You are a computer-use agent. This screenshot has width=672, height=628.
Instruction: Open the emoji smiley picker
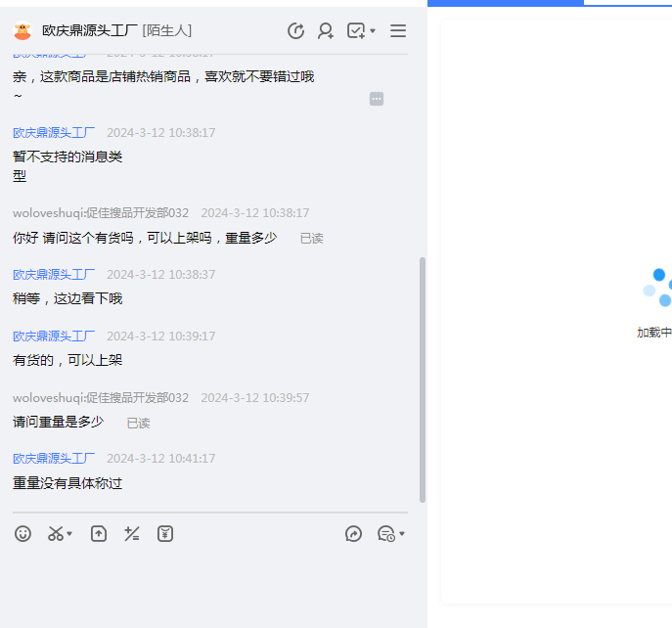tap(22, 534)
